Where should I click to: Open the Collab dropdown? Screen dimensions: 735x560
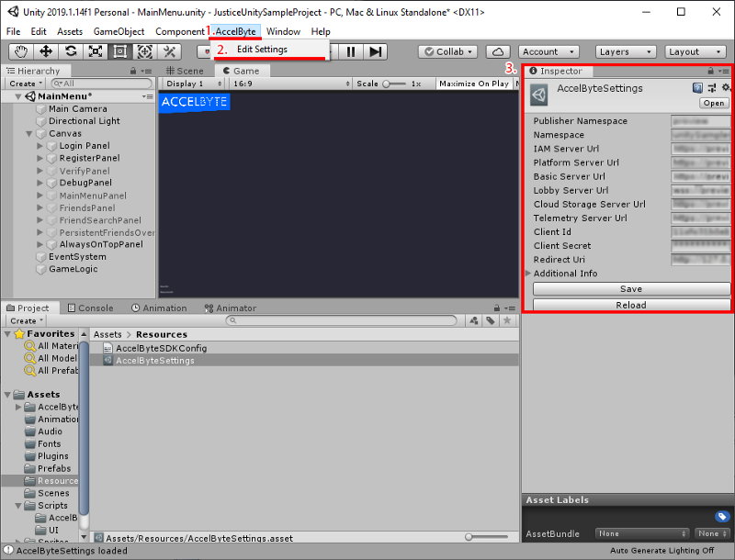[448, 51]
